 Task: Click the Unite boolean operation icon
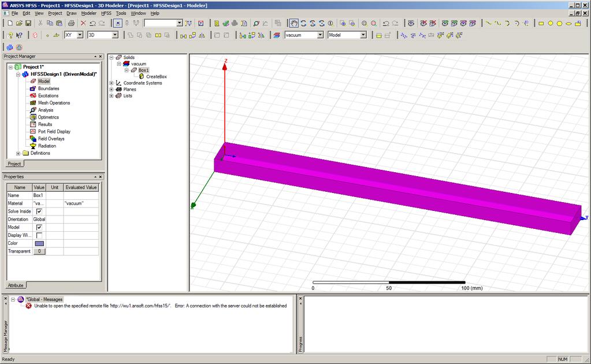131,35
